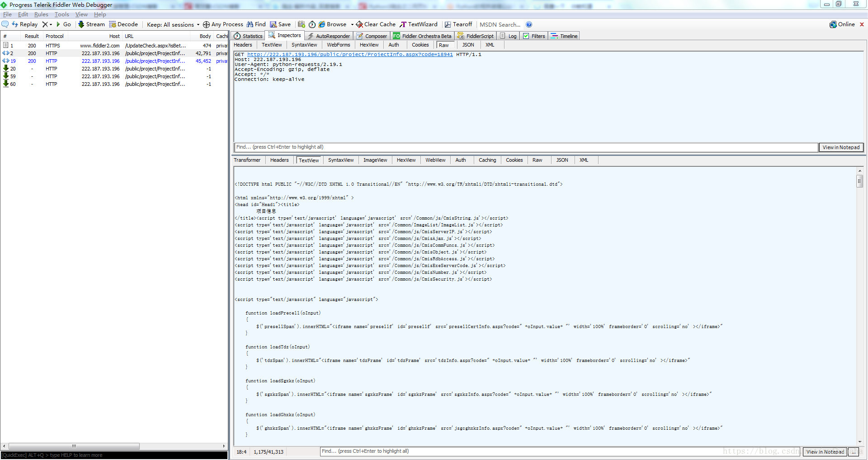Open the TextWizard tool
Image resolution: width=868 pixels, height=460 pixels.
click(419, 24)
